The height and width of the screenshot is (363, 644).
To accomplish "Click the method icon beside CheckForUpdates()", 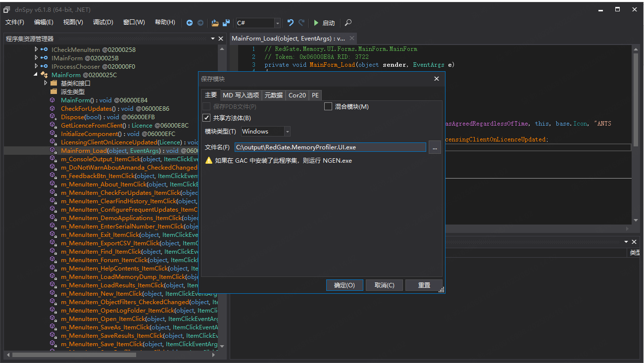I will tap(53, 109).
